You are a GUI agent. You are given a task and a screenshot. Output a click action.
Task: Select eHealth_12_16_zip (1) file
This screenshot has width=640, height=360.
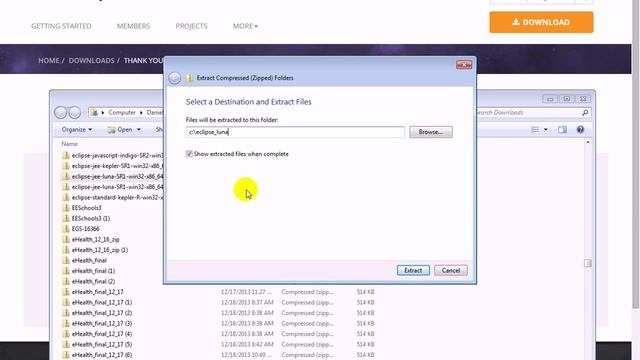[100, 250]
